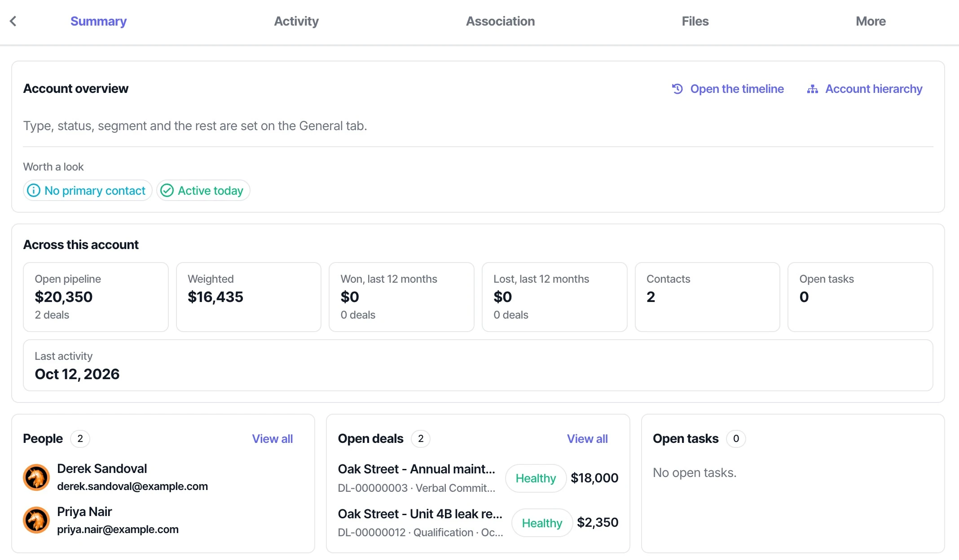Open Derek Sandoval's contact name
Viewport: 959px width, 560px height.
coord(102,468)
